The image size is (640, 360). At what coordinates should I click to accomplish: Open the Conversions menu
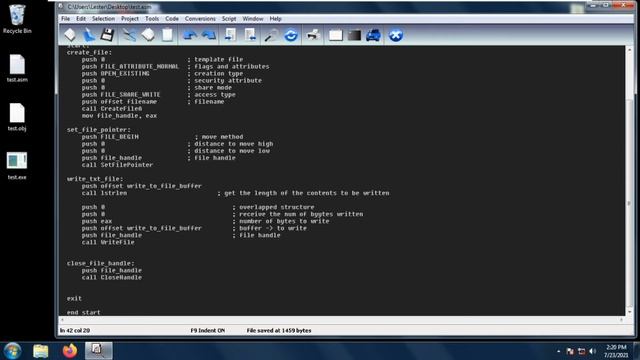(x=200, y=19)
